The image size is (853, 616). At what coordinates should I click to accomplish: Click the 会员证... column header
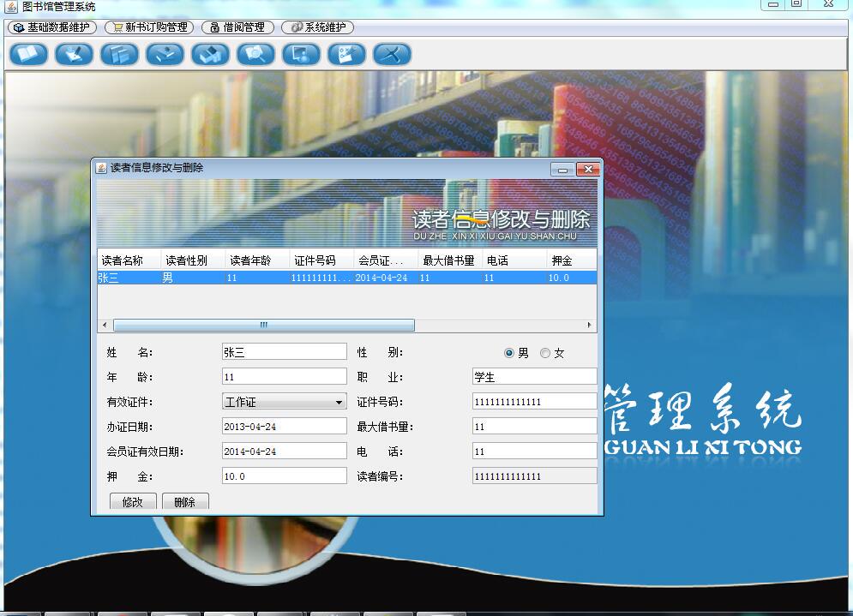coord(387,260)
